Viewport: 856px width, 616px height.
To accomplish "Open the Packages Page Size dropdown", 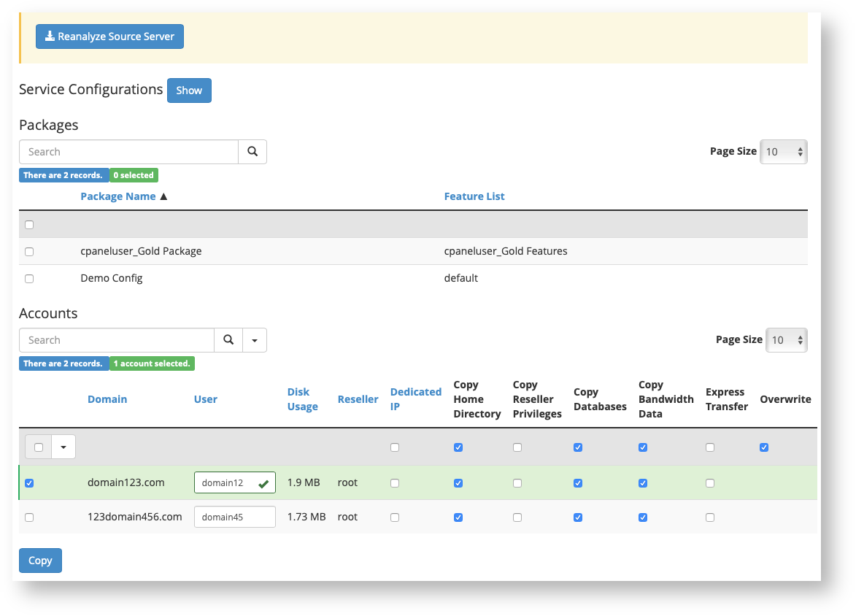I will 784,151.
